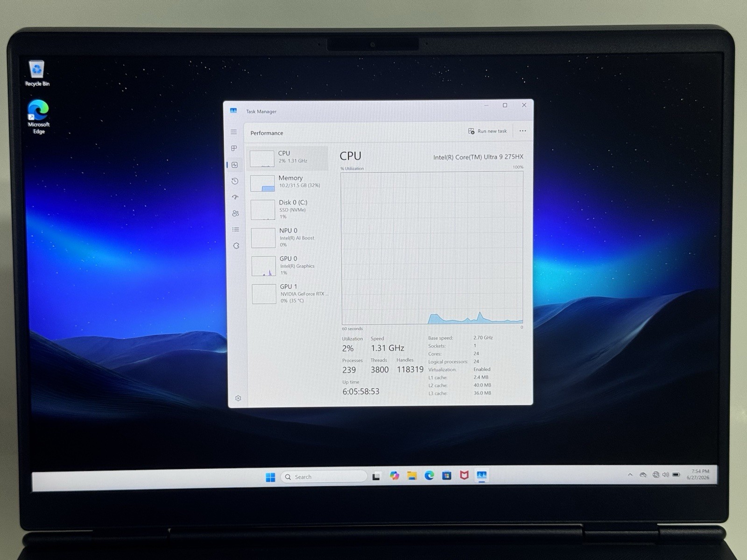This screenshot has width=747, height=560.
Task: Click the 118319 handles value
Action: coord(410,370)
